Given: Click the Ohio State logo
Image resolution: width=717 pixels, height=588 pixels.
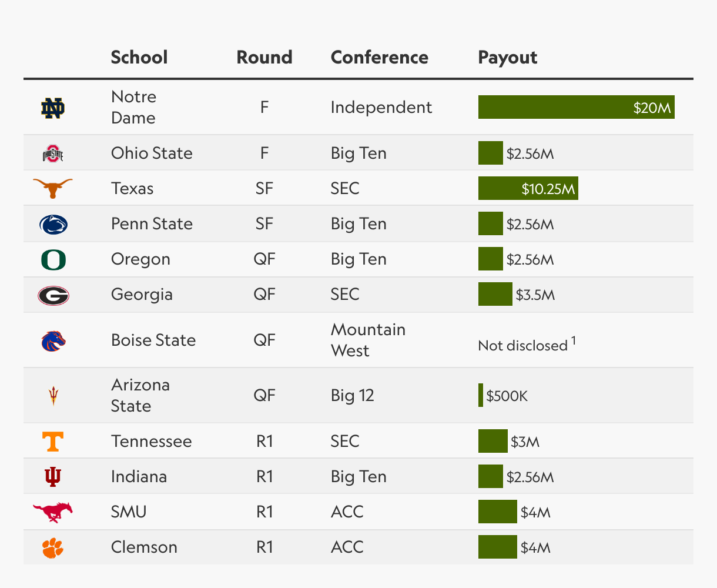Looking at the screenshot, I should pos(53,153).
